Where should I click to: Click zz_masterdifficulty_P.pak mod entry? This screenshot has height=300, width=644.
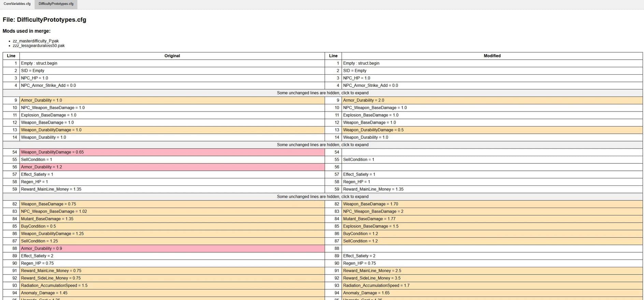[x=36, y=41]
